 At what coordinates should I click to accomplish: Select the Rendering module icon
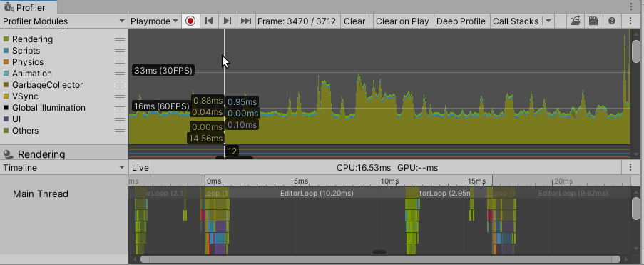pyautogui.click(x=8, y=154)
